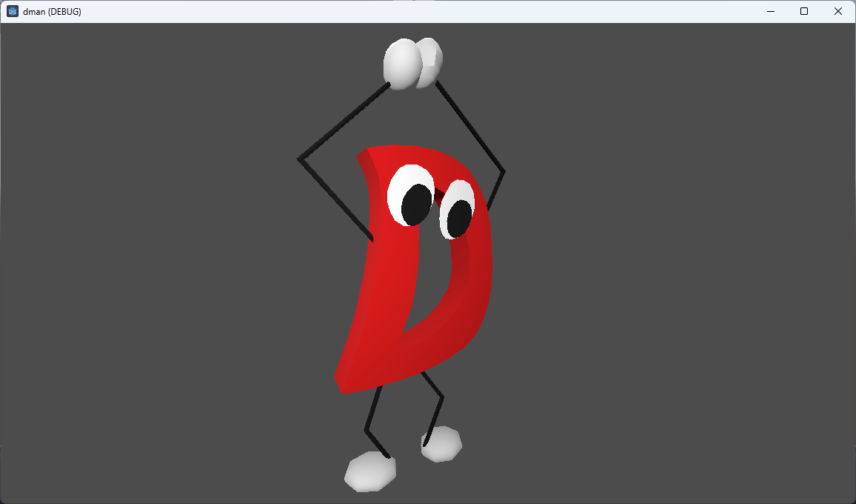Close the dman (DEBUG) window
Screen dimensions: 856x504
coord(838,11)
